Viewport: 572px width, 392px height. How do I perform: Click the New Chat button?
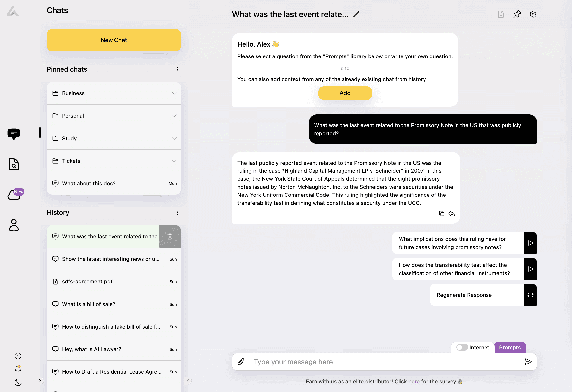pyautogui.click(x=114, y=40)
